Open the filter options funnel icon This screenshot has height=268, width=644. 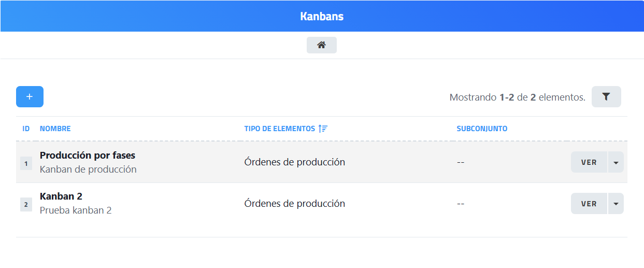pyautogui.click(x=606, y=97)
